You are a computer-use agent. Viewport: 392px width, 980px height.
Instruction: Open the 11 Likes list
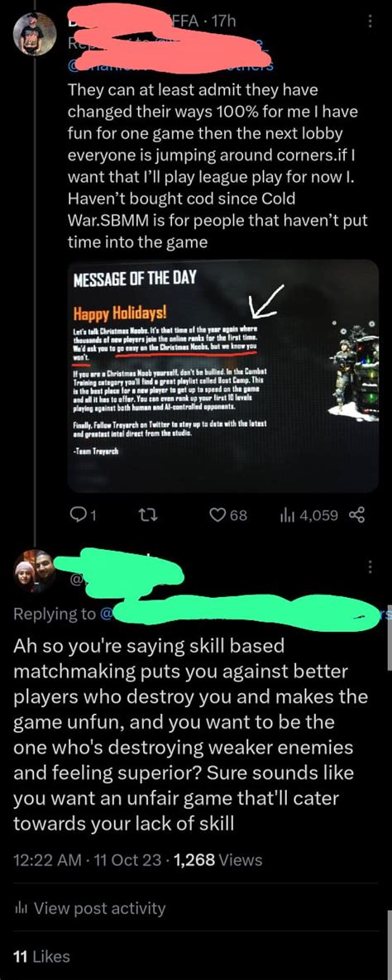tap(41, 956)
